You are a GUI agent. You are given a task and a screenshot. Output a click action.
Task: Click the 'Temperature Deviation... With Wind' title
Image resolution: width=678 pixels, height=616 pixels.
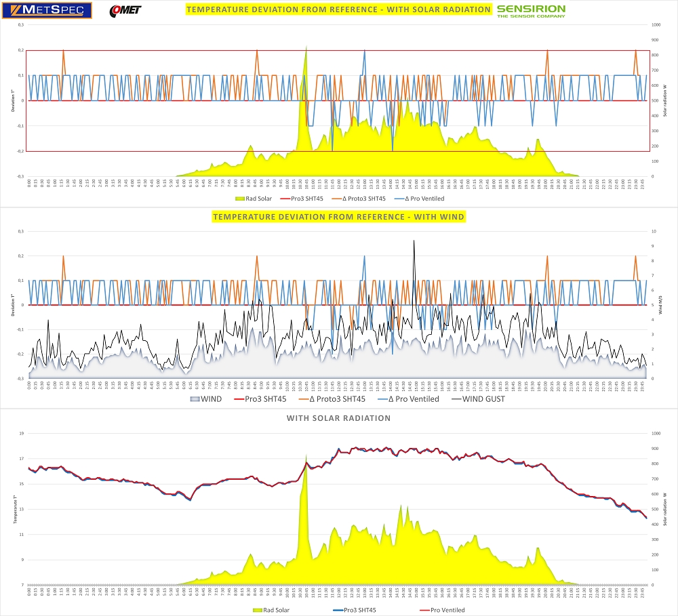click(x=338, y=217)
